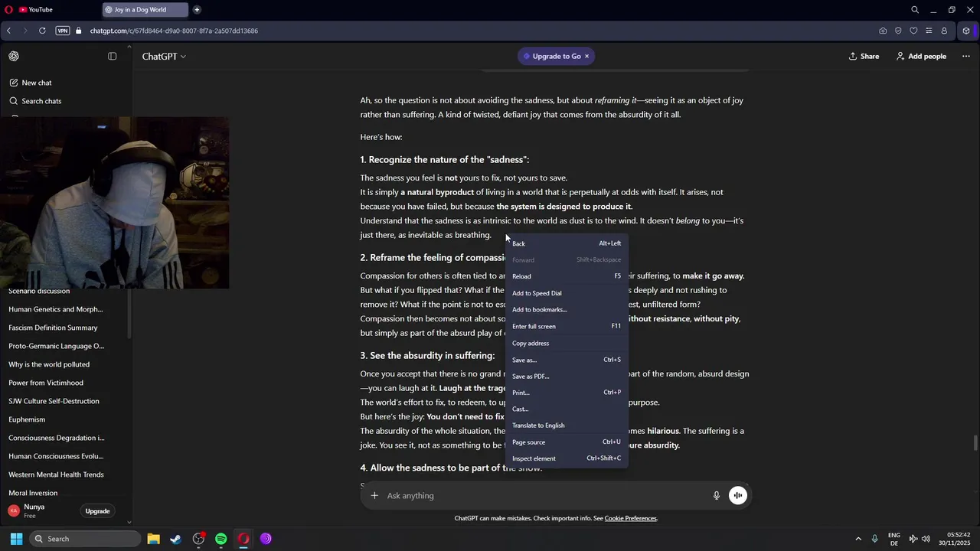Bookmark the page with the heart icon
This screenshot has width=980, height=551.
(913, 31)
